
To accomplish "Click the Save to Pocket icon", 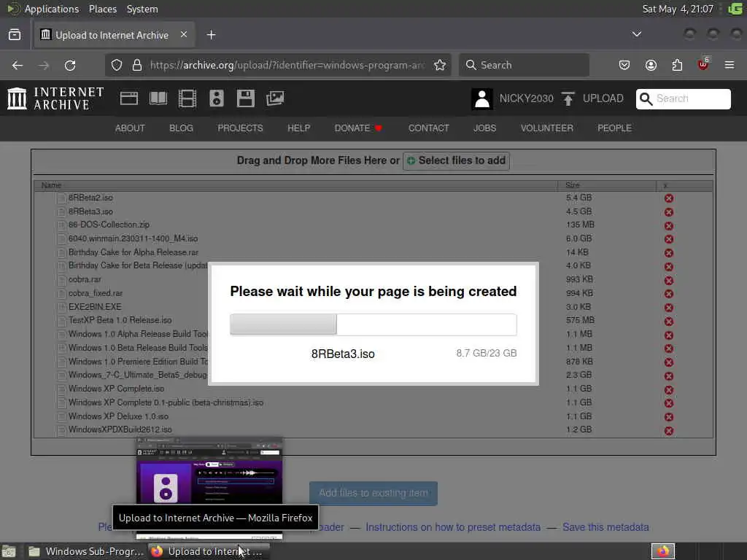I will point(624,65).
